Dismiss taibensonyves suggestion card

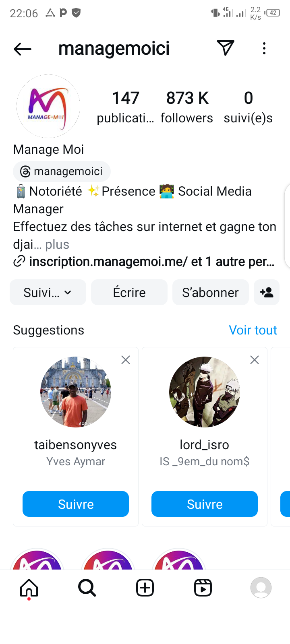[126, 360]
